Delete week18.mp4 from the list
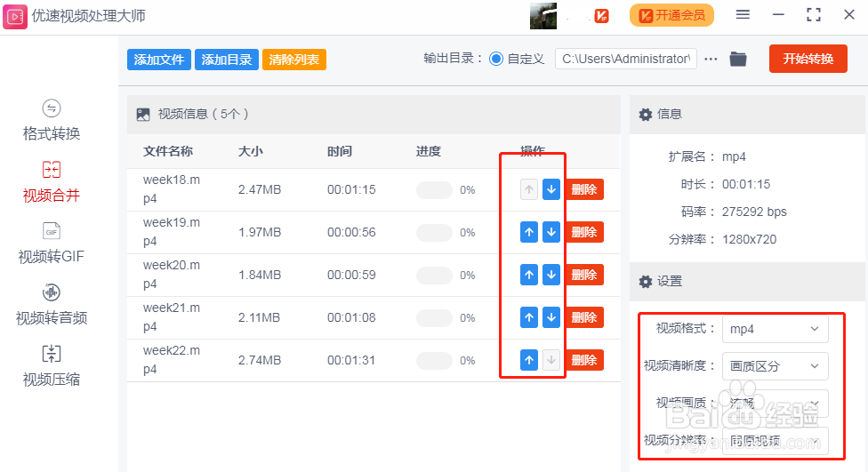 pos(584,190)
